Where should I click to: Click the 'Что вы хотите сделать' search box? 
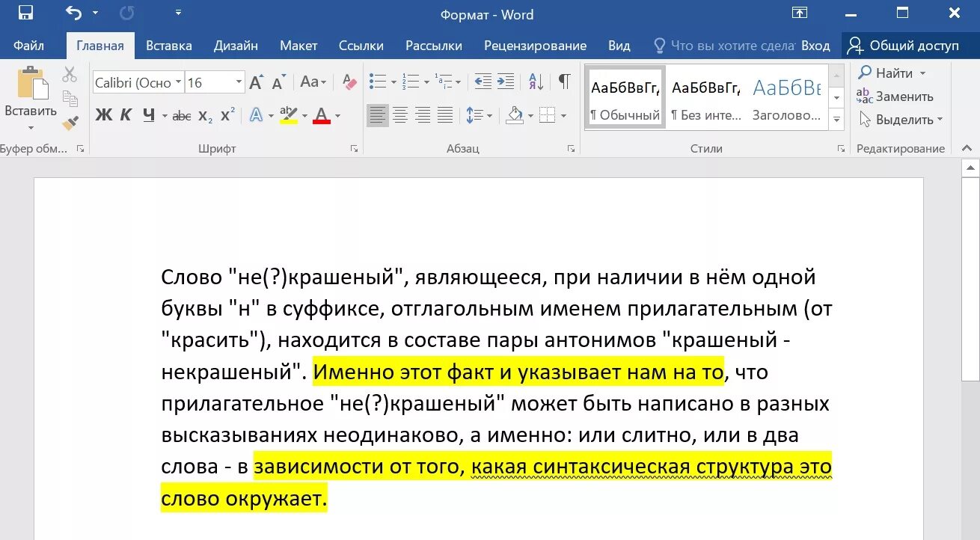click(723, 46)
